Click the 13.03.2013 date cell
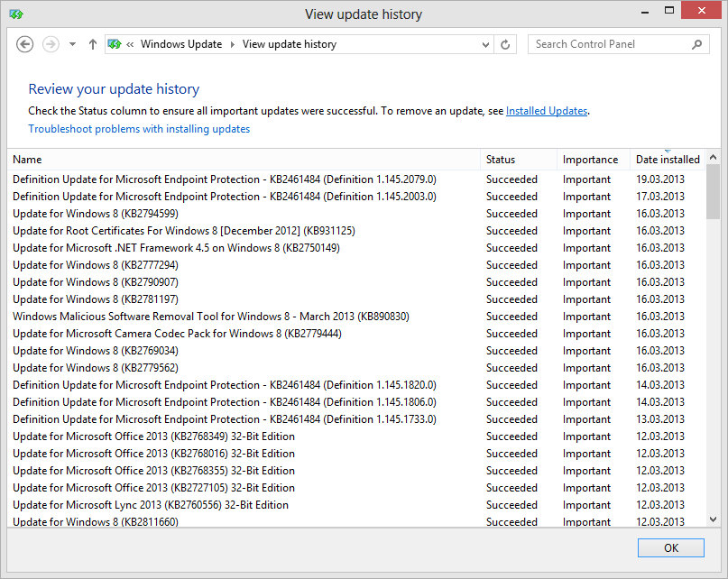Image resolution: width=728 pixels, height=579 pixels. [660, 419]
